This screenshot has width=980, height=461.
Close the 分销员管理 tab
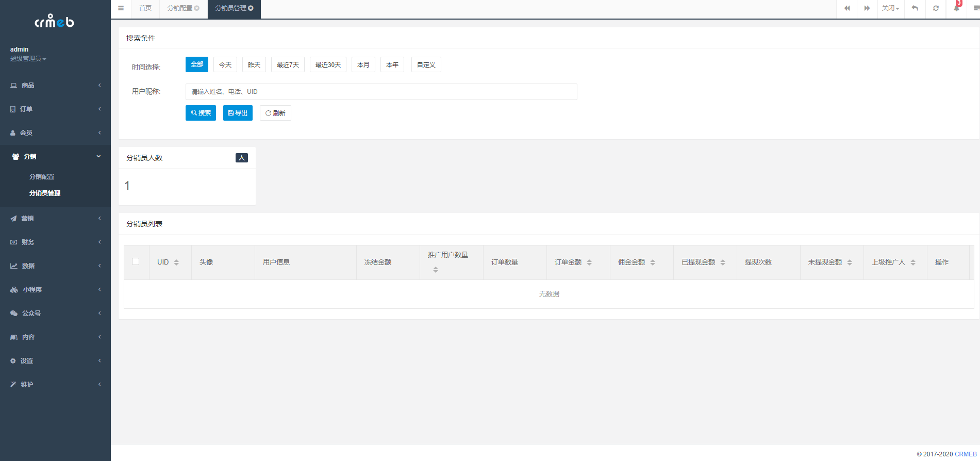pyautogui.click(x=251, y=8)
